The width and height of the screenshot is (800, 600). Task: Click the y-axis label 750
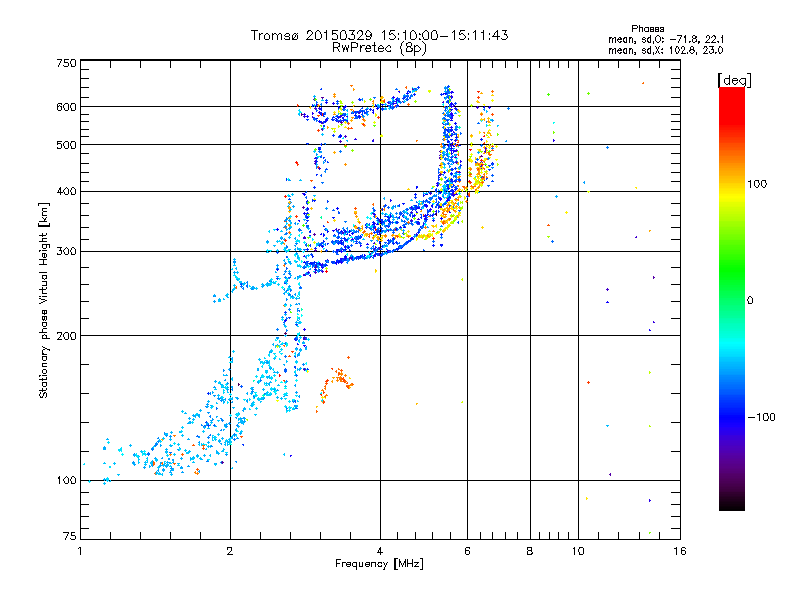[66, 63]
